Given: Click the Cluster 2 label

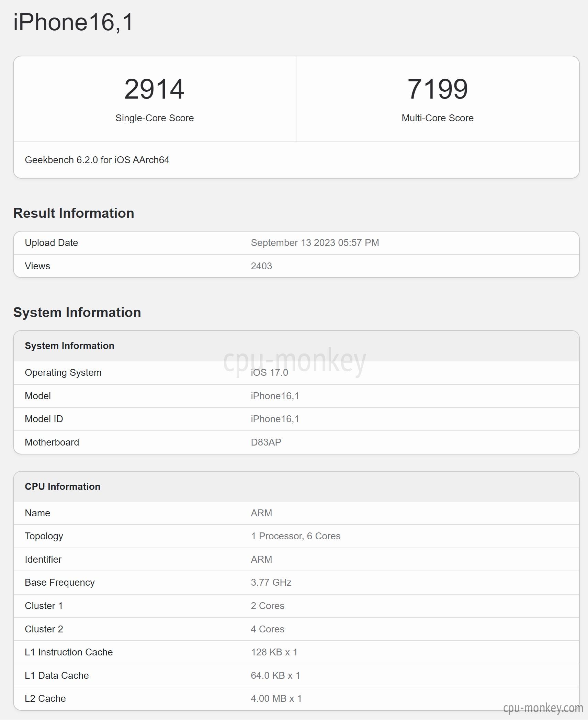Looking at the screenshot, I should click(44, 629).
